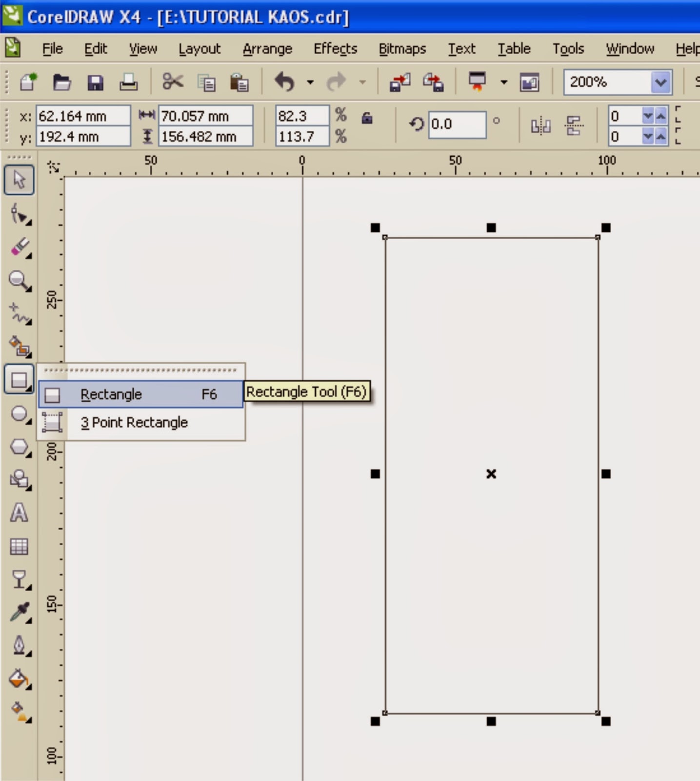700x781 pixels.
Task: Select the Freehand tool
Action: (20, 313)
